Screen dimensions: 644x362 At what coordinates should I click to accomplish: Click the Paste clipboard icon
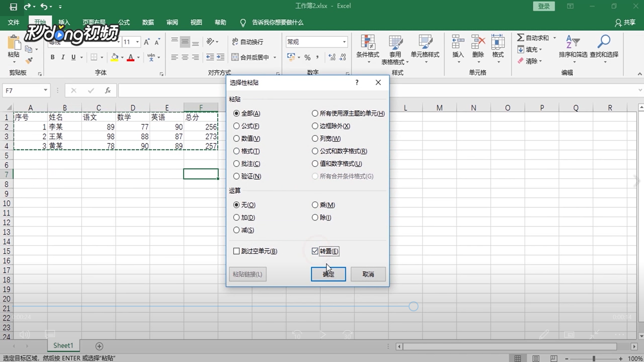(x=14, y=43)
